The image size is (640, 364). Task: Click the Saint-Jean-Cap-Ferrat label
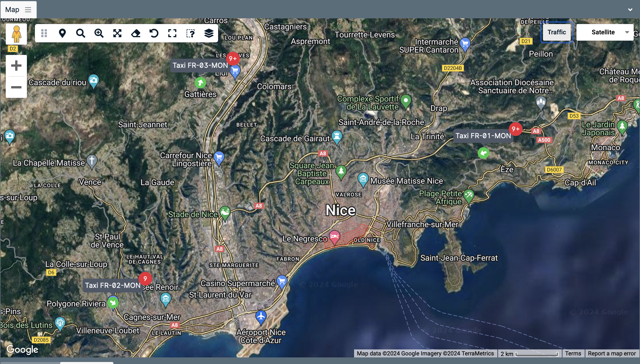pos(459,258)
